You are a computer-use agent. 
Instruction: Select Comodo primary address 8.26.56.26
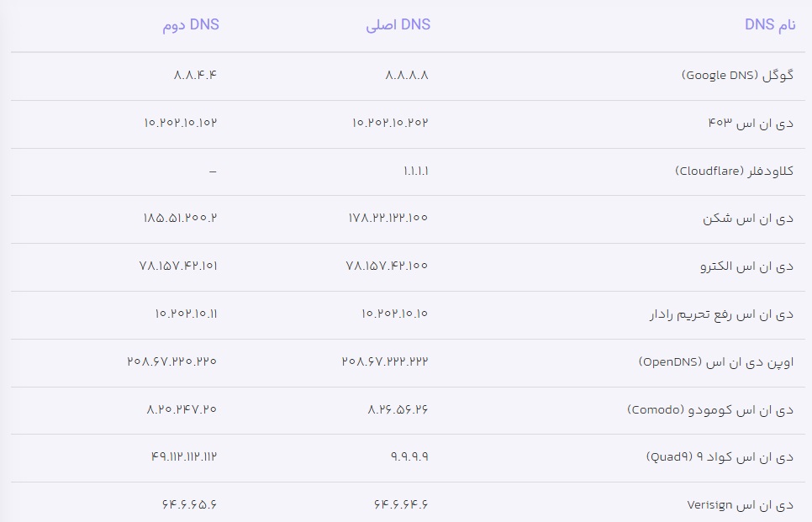[398, 409]
